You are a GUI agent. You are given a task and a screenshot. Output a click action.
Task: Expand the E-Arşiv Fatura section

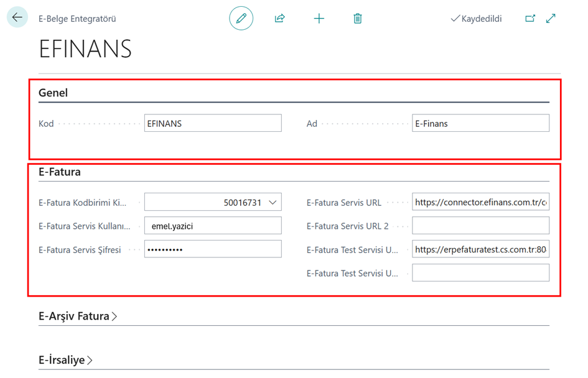click(x=78, y=316)
